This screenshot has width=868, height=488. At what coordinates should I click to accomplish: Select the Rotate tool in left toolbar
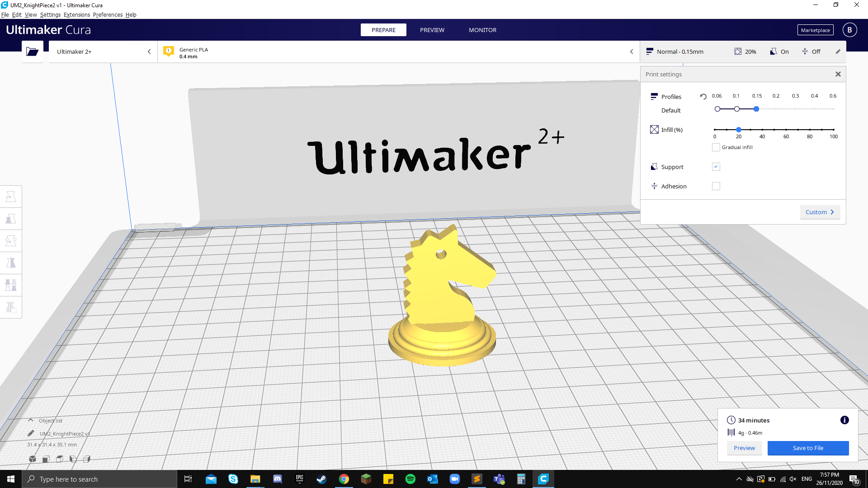point(11,241)
